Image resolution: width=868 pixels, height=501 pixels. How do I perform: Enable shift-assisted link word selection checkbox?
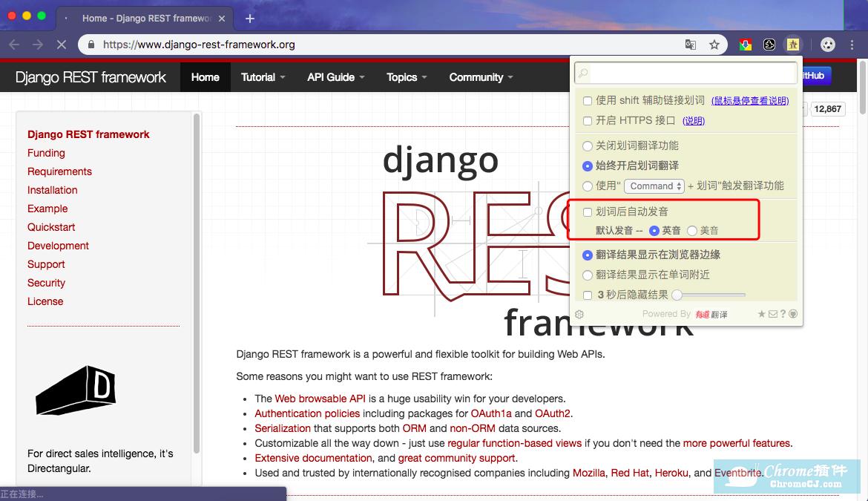click(x=588, y=101)
